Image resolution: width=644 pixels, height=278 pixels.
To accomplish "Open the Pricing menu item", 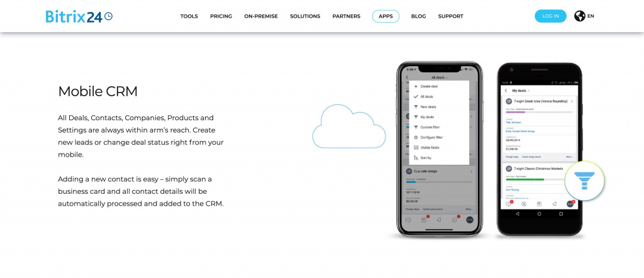I will coord(221,16).
